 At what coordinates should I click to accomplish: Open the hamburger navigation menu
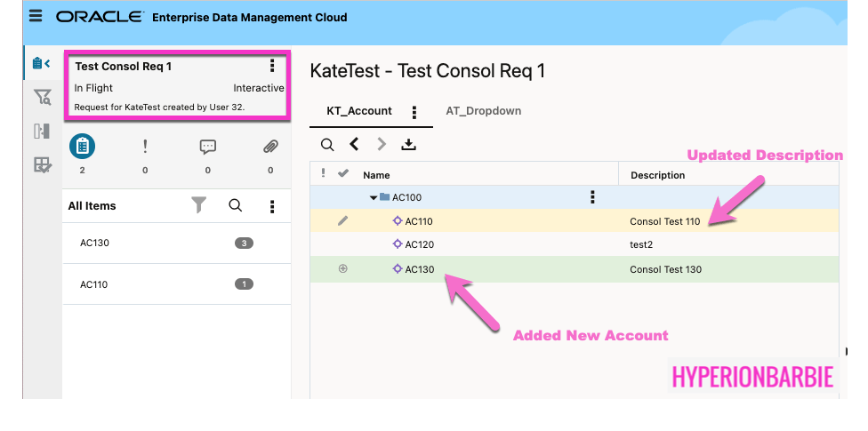pyautogui.click(x=36, y=17)
